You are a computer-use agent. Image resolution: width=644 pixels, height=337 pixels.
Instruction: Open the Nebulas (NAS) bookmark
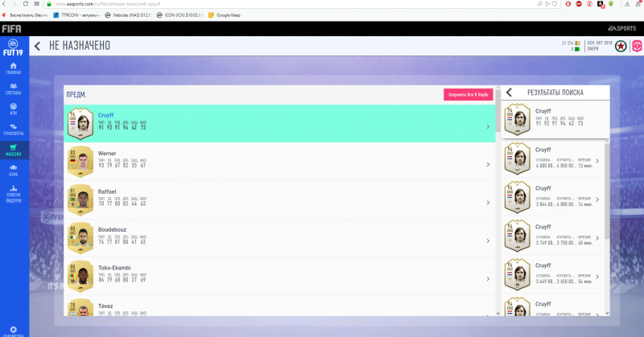[x=128, y=15]
